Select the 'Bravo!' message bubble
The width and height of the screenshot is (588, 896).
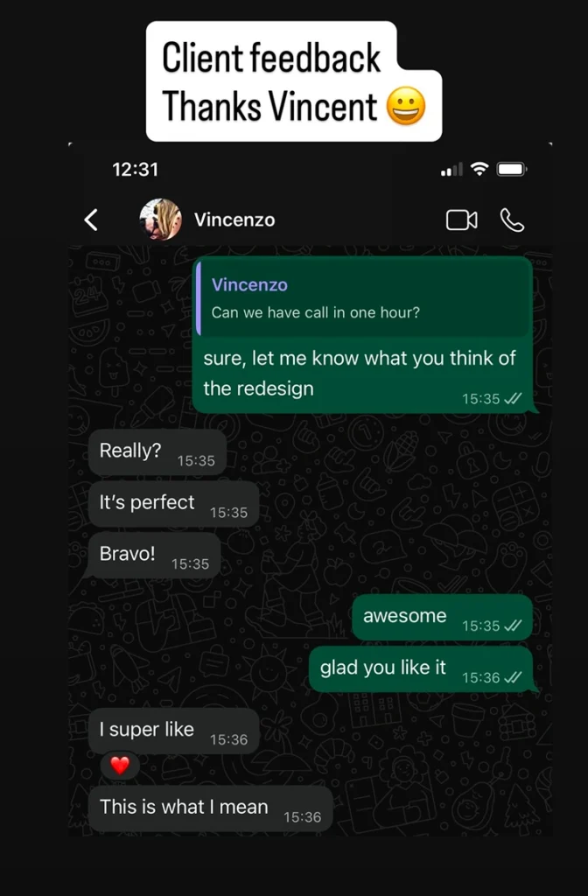pos(154,555)
